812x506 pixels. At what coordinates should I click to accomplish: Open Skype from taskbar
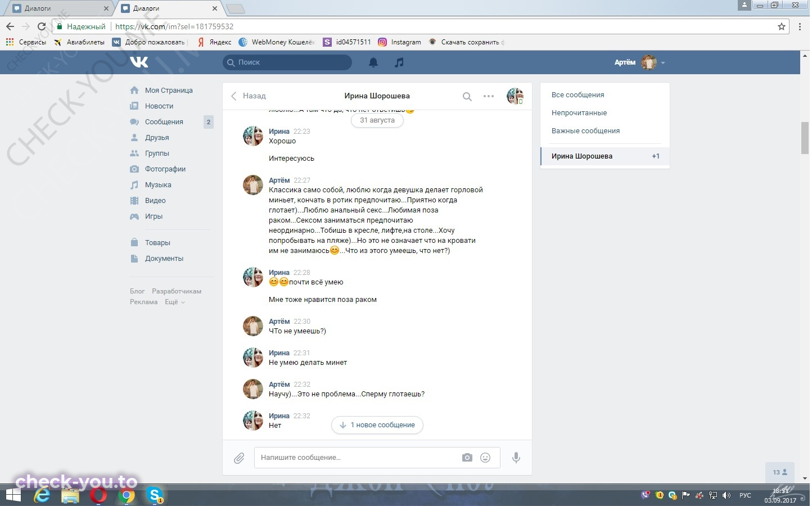(155, 495)
